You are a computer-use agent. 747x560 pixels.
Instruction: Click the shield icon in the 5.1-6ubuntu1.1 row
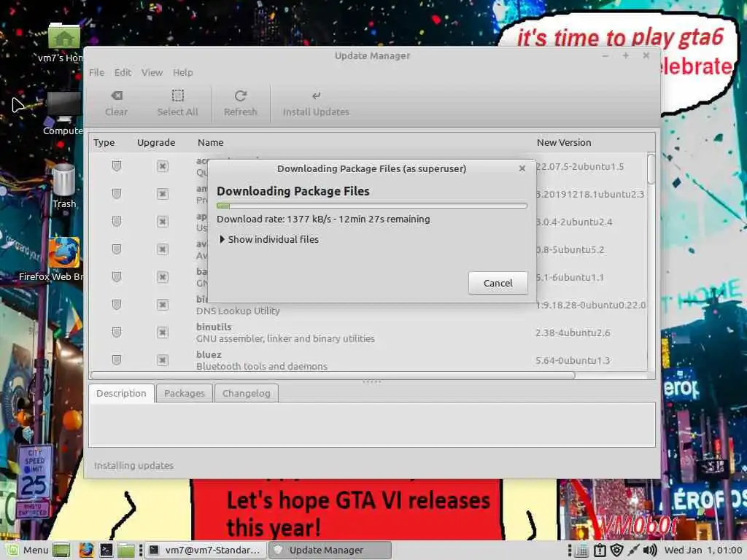[x=116, y=276]
